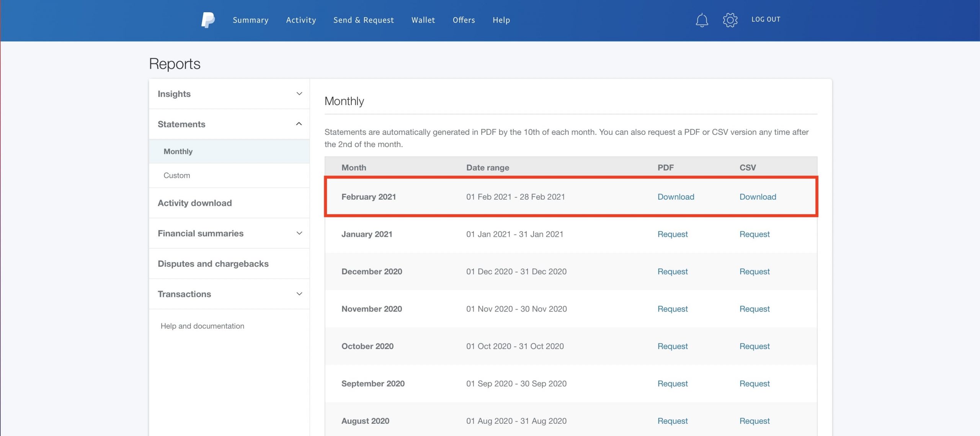Click the PayPal logo icon
980x436 pixels.
click(208, 20)
